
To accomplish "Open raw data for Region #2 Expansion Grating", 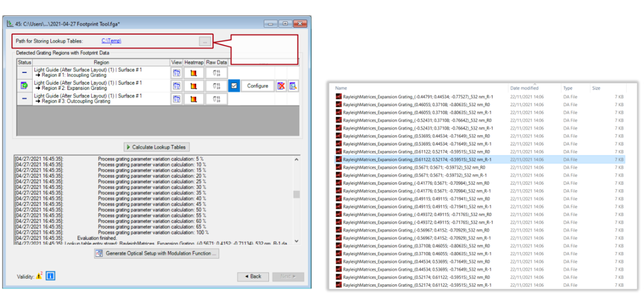I will click(217, 86).
